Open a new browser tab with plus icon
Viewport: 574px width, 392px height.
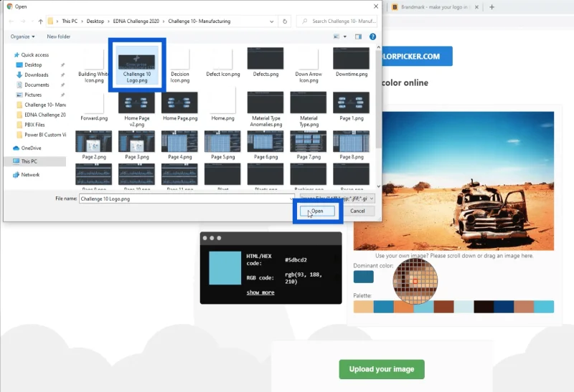[491, 7]
